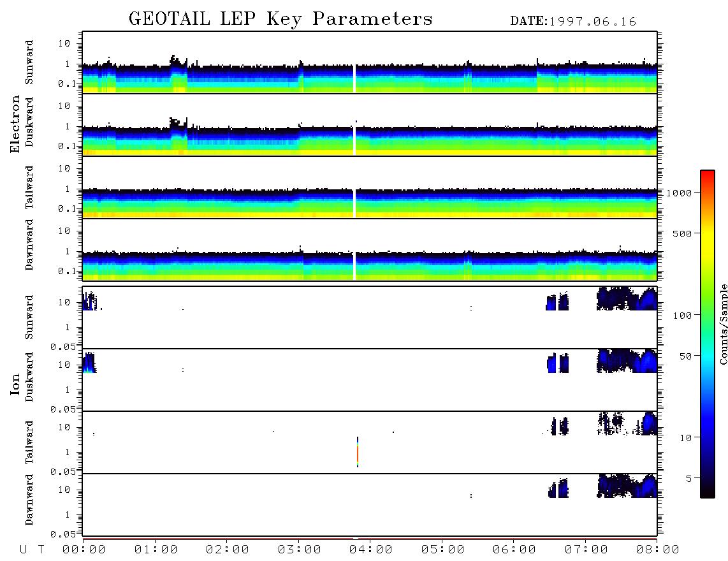Select the 04:00 time tick label
Screen dimensions: 728x561
(x=371, y=550)
